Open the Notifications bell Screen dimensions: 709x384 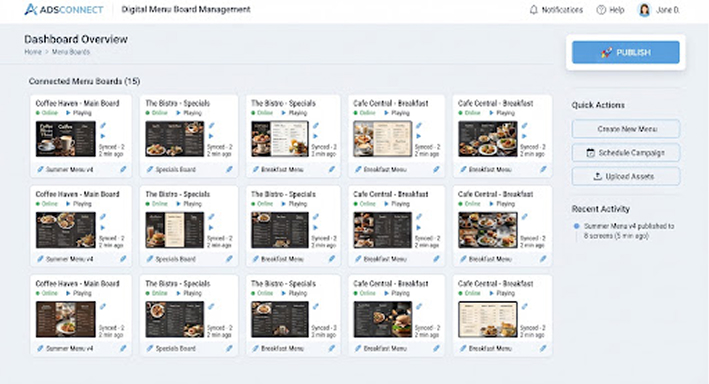(x=534, y=9)
